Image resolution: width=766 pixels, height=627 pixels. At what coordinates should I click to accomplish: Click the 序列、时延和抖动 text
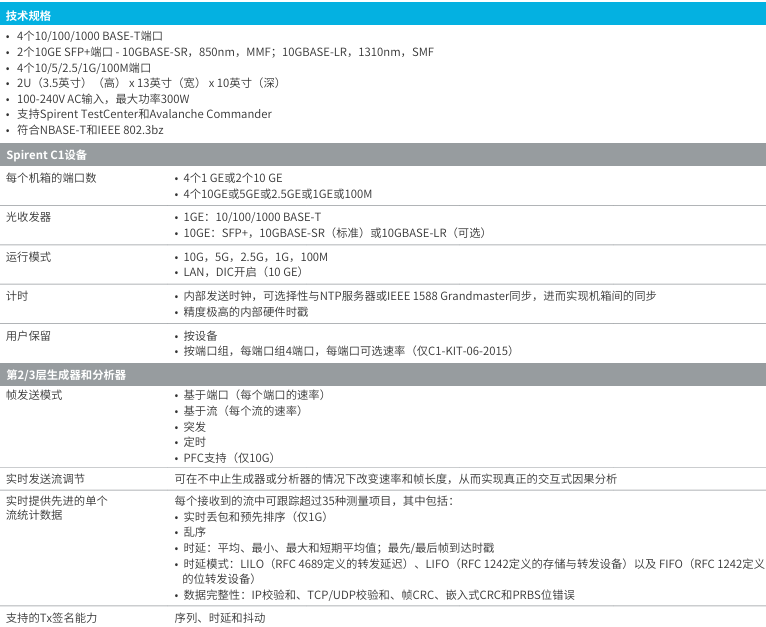pos(216,617)
